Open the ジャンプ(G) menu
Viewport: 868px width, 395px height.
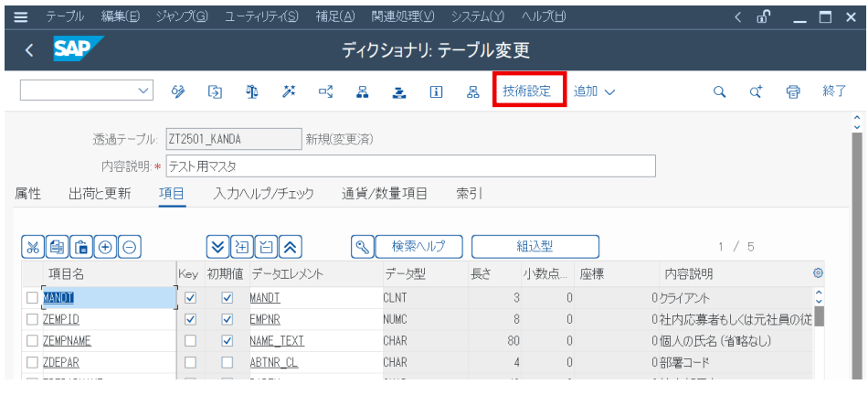click(x=182, y=16)
